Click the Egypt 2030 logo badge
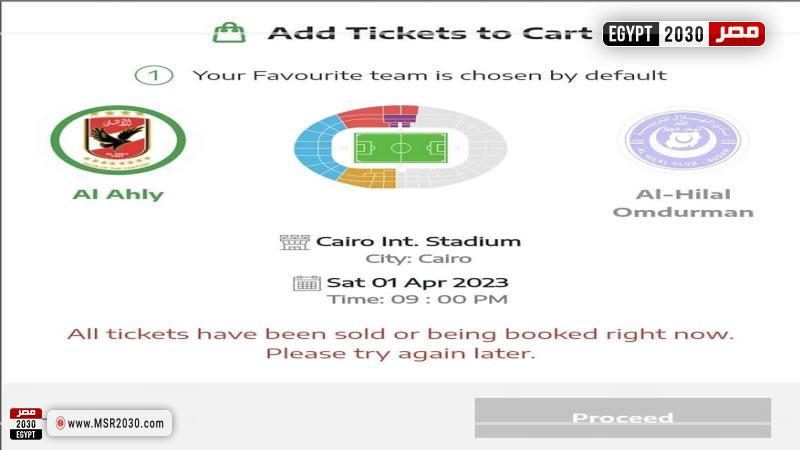Viewport: 800px width, 450px height. click(x=684, y=34)
